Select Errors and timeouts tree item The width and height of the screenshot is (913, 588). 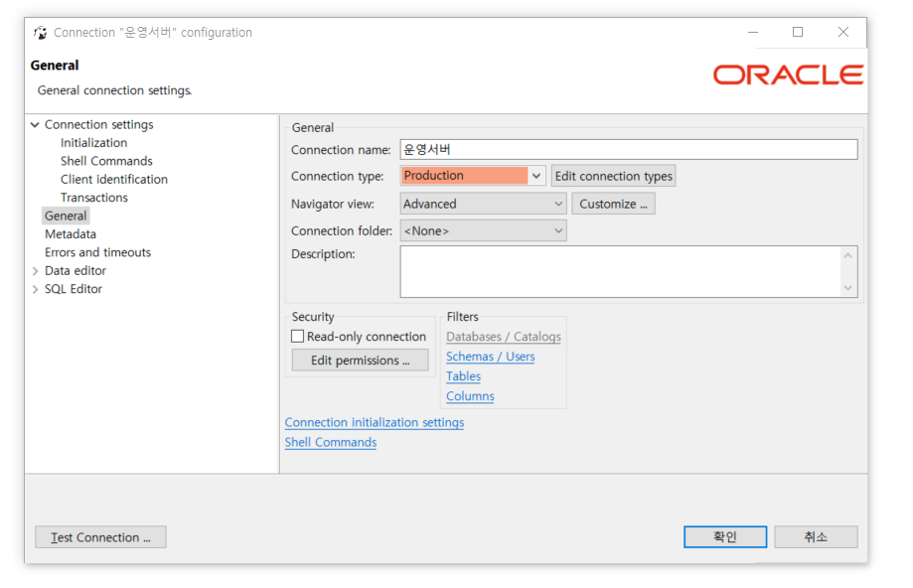(x=97, y=252)
